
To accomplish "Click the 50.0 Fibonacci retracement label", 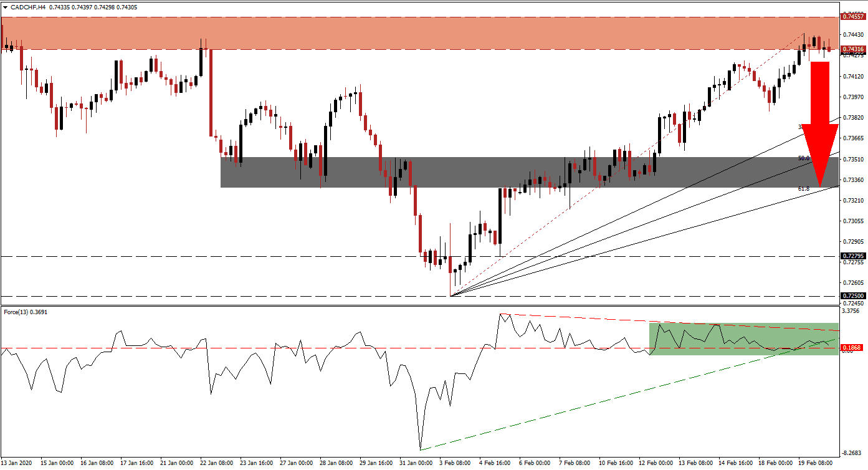I will (805, 158).
